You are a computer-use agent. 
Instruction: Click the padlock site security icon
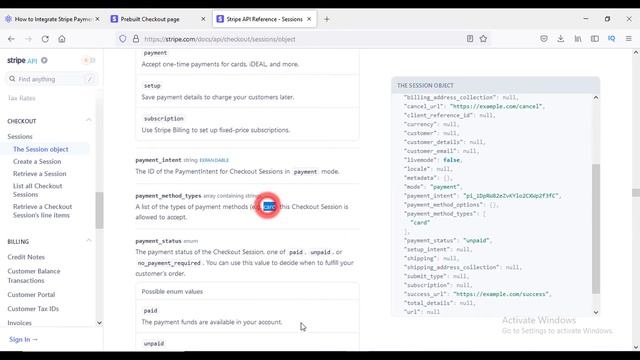(x=136, y=39)
